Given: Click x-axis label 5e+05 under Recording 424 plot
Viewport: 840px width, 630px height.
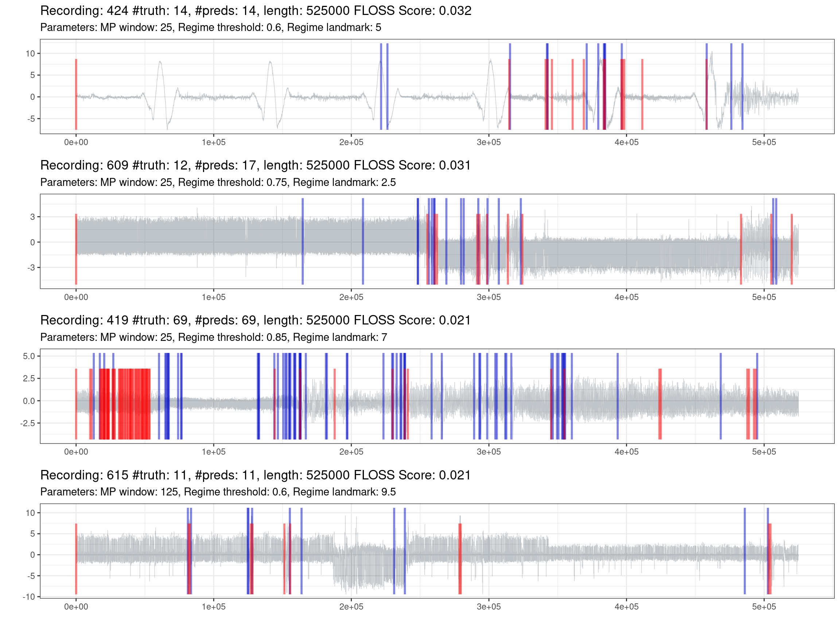Looking at the screenshot, I should (764, 143).
